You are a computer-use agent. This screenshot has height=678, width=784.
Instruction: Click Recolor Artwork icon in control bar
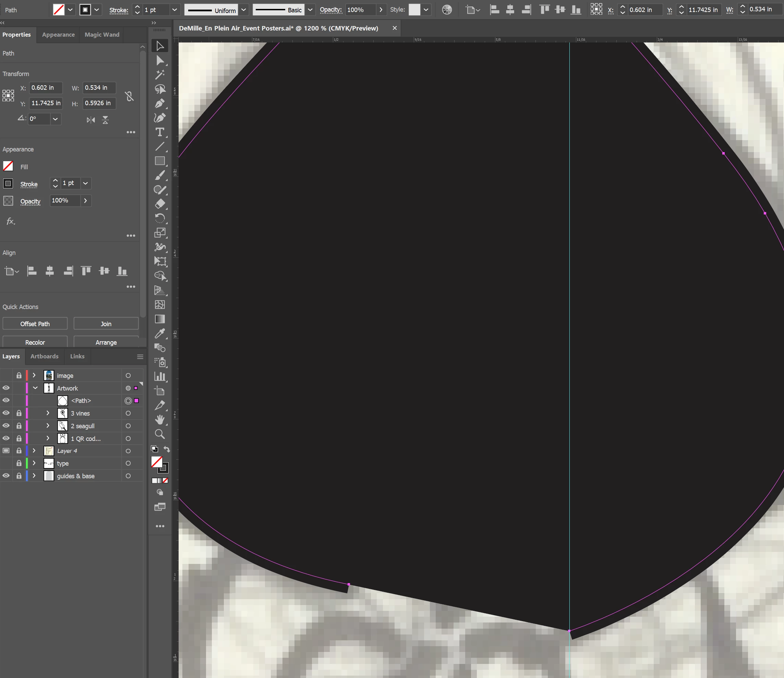pos(447,10)
